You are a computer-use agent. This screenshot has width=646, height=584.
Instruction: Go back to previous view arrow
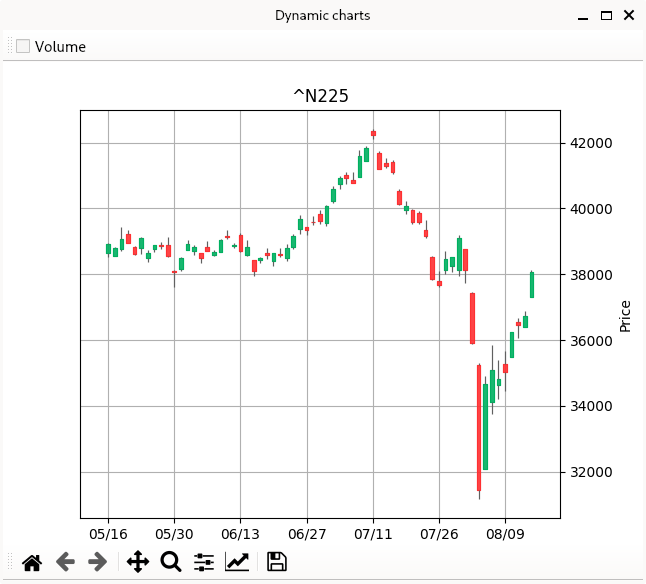(x=65, y=562)
